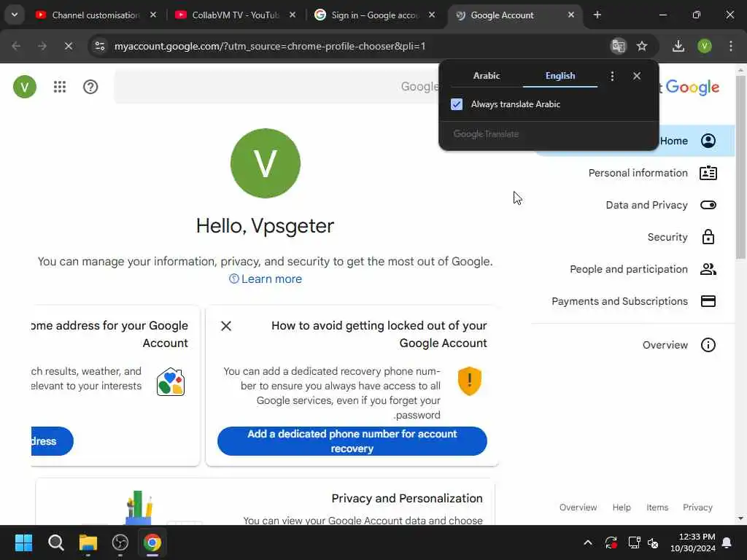
Task: Open the Chrome profile avatar in toolbar
Action: (x=705, y=46)
